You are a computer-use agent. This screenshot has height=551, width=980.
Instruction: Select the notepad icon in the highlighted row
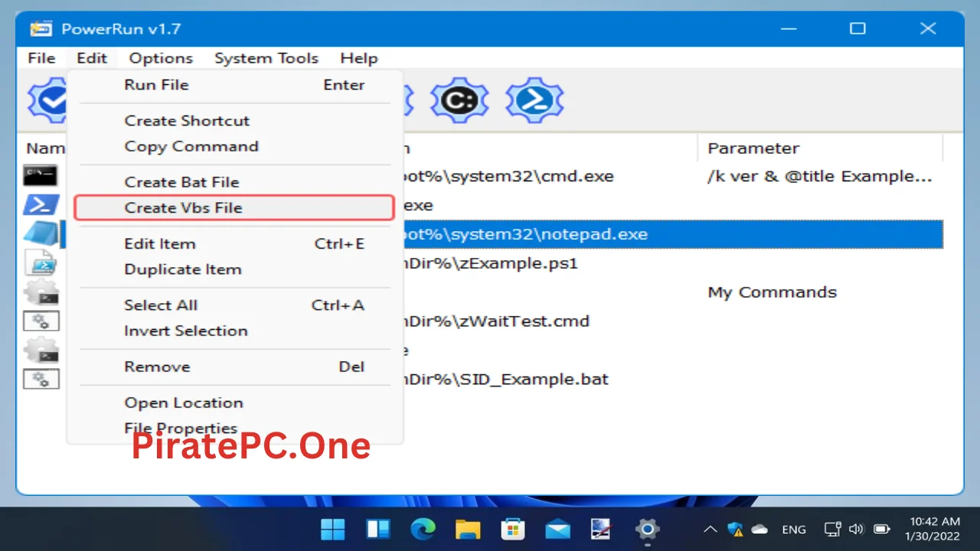click(x=41, y=234)
